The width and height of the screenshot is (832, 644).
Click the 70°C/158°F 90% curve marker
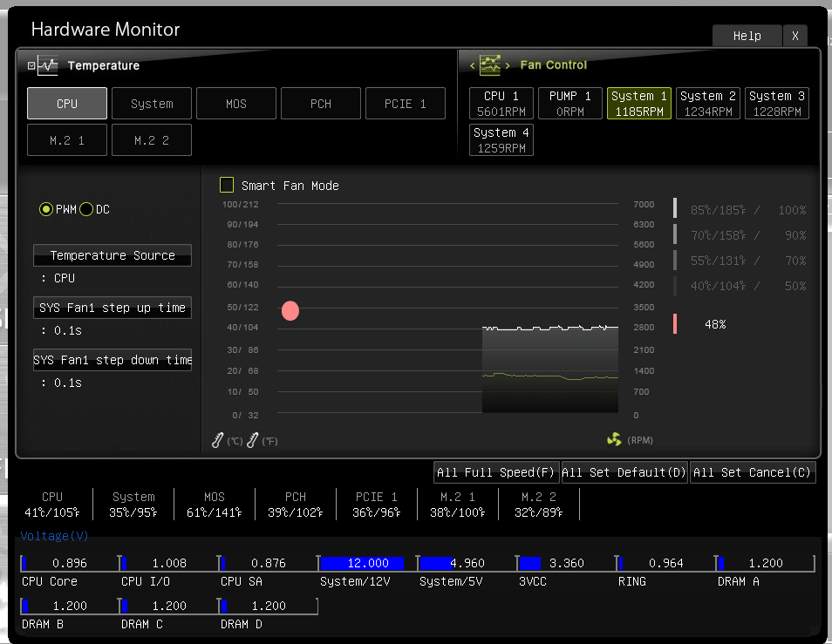point(675,234)
